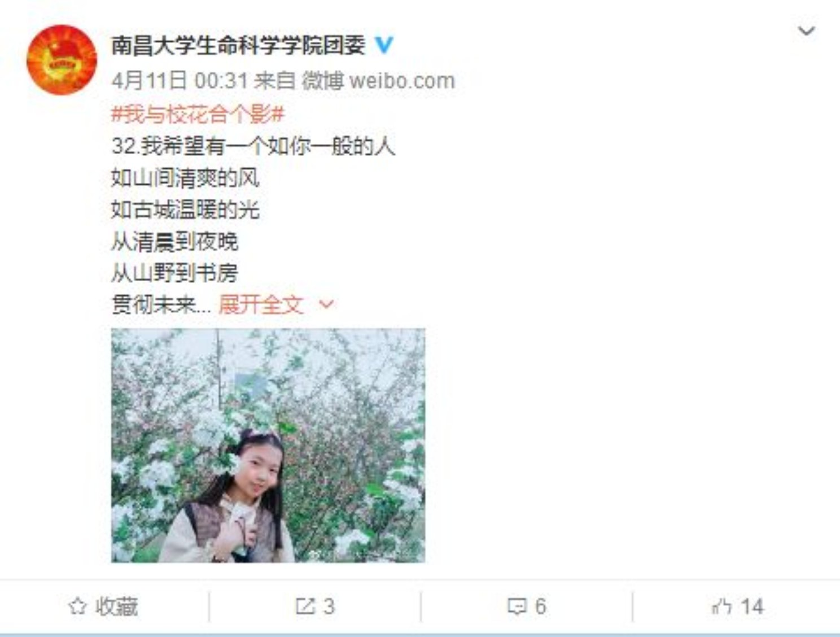Click the repost share icon

tap(305, 607)
